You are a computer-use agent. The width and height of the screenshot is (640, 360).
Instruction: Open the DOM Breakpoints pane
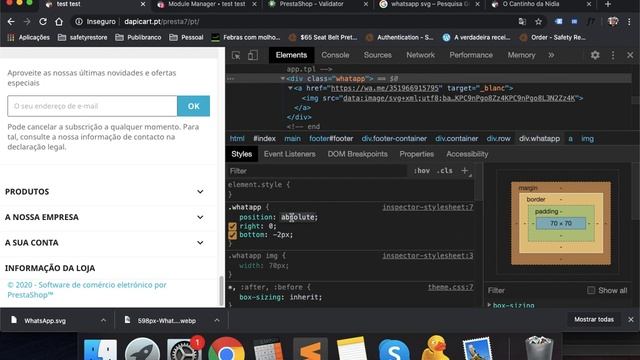click(x=357, y=154)
